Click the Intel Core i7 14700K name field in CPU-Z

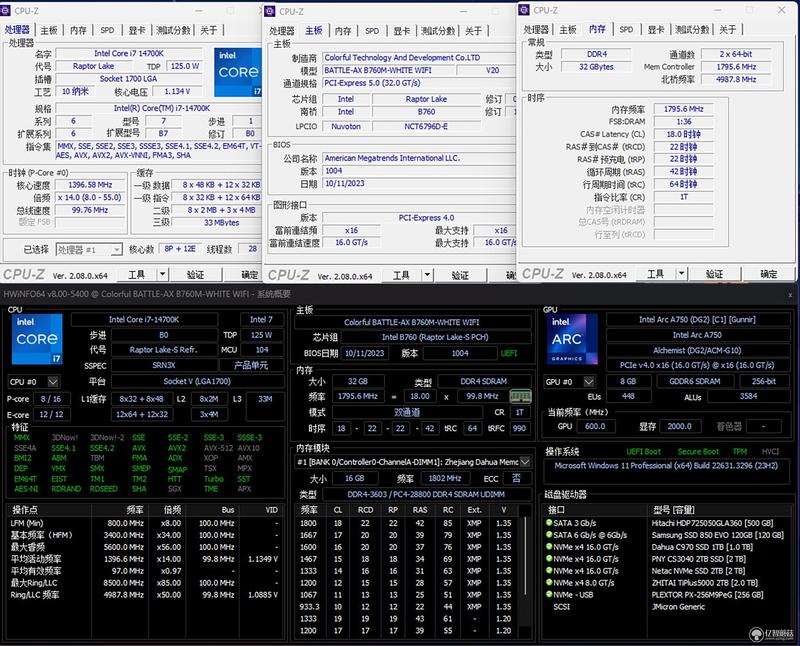(129, 54)
